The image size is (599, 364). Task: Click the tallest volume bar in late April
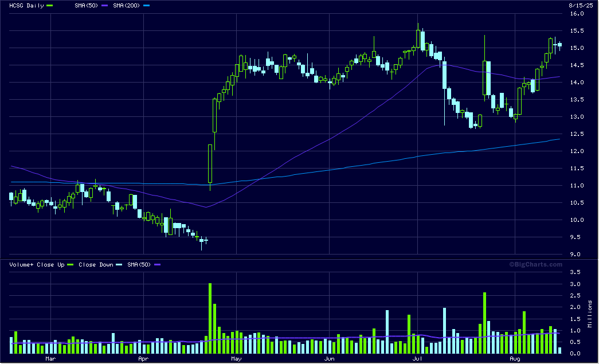click(x=210, y=319)
